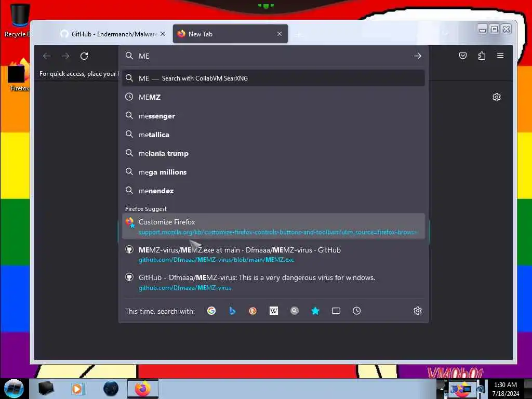
Task: Click the go arrow in the address bar
Action: (x=418, y=56)
